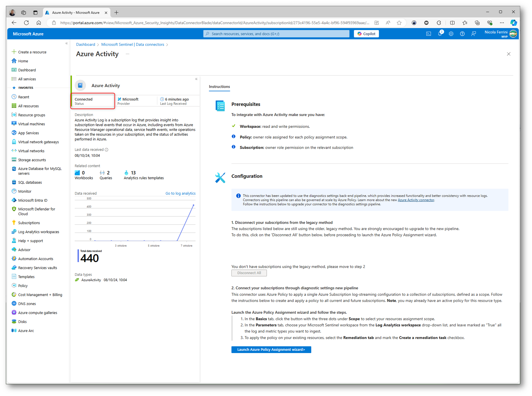This screenshot has height=396, width=532.
Task: Click the Microsoft Sentinel Data connectors breadcrumb
Action: pos(133,44)
